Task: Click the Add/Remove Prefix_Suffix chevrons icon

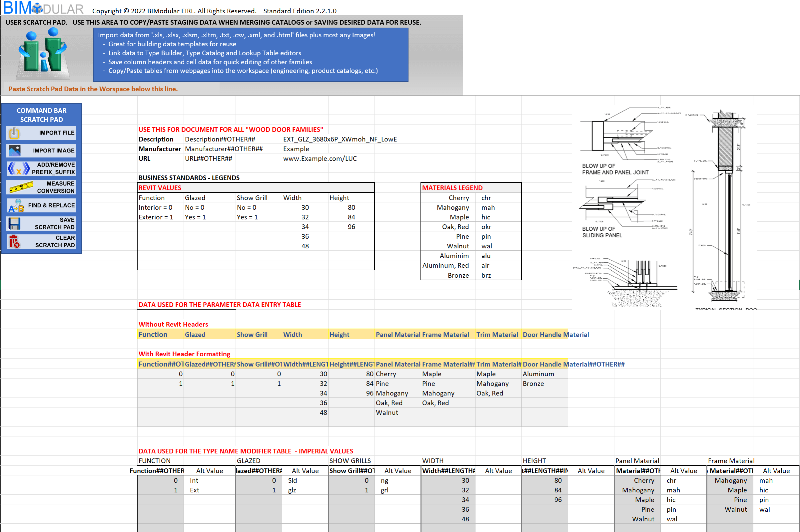Action: tap(19, 168)
